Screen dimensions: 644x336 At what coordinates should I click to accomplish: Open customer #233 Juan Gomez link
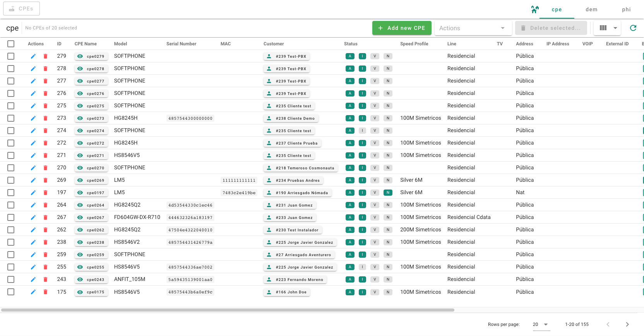tap(290, 217)
